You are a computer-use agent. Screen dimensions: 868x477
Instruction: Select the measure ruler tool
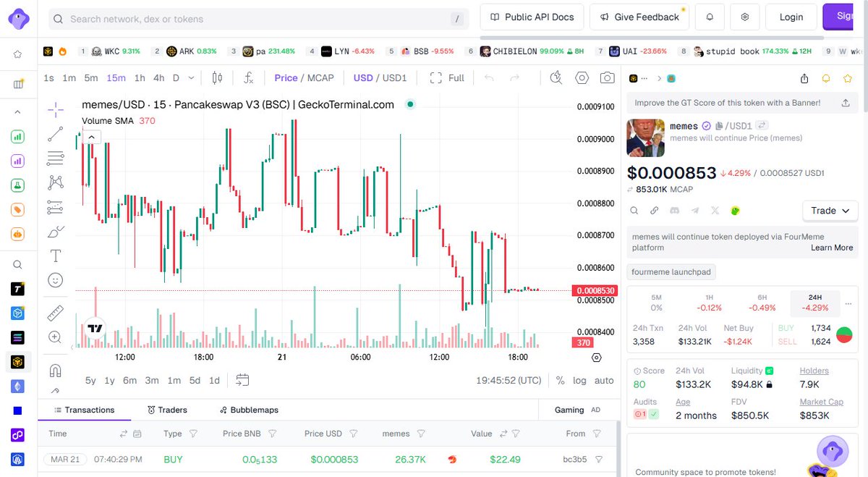click(x=56, y=313)
